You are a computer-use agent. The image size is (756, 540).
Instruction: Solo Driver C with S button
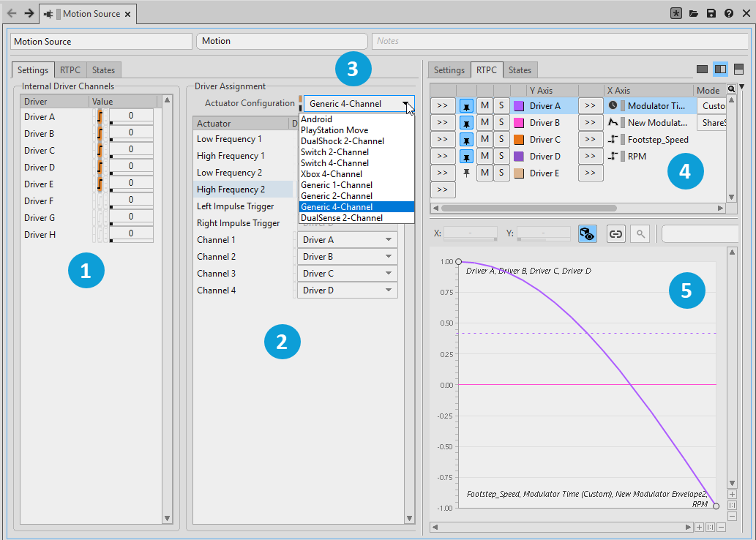pos(501,139)
